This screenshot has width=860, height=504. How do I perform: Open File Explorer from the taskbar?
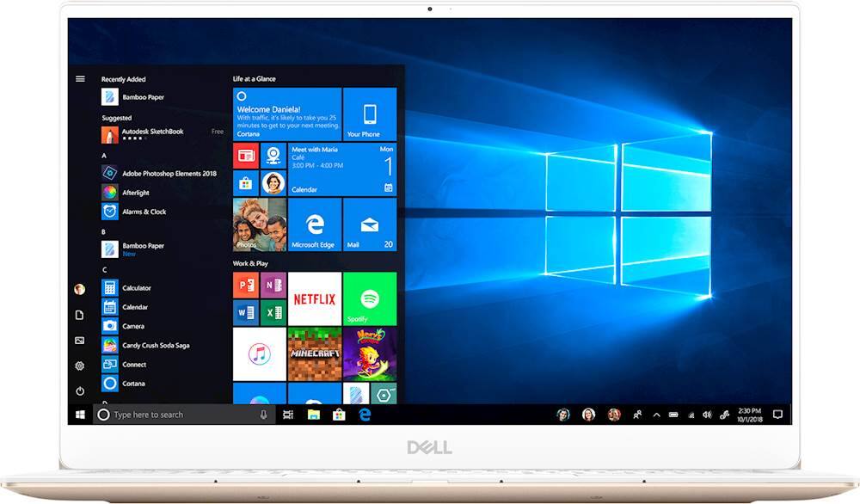[314, 415]
